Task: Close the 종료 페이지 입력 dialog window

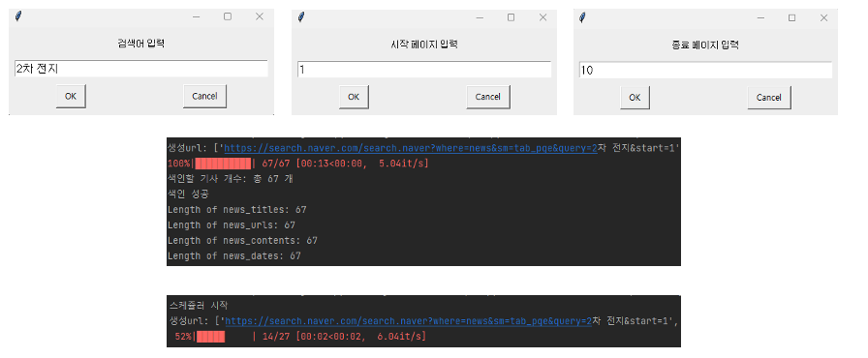Action: tap(823, 18)
